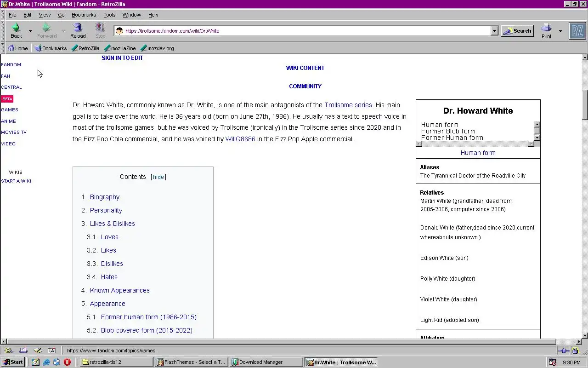Follow the Trollsome series link
588x368 pixels.
[348, 105]
